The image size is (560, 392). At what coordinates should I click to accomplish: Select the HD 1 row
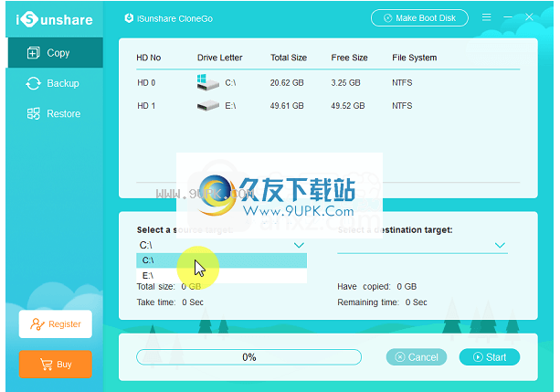[328, 106]
